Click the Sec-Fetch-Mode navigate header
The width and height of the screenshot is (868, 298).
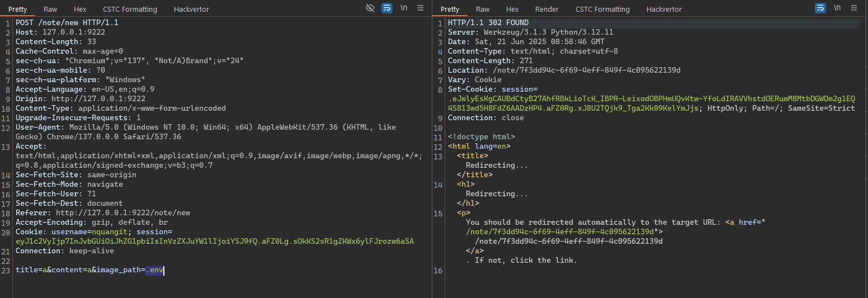[x=69, y=185]
